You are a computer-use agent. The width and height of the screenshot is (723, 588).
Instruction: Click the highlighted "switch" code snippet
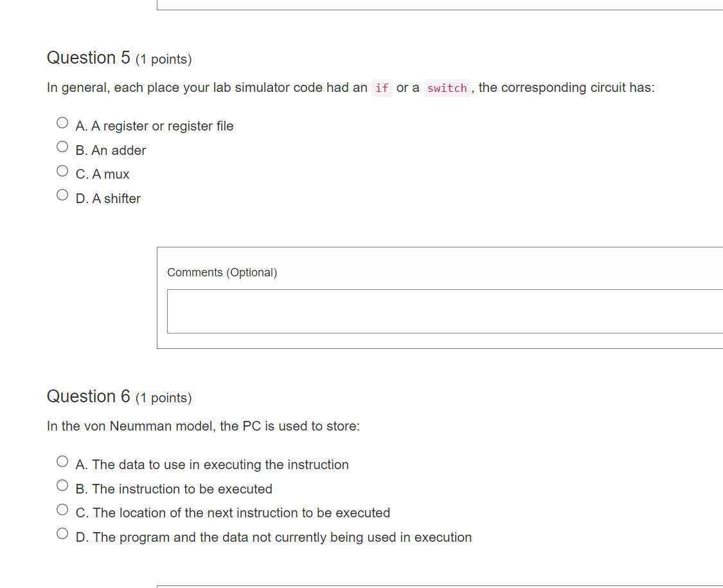447,87
